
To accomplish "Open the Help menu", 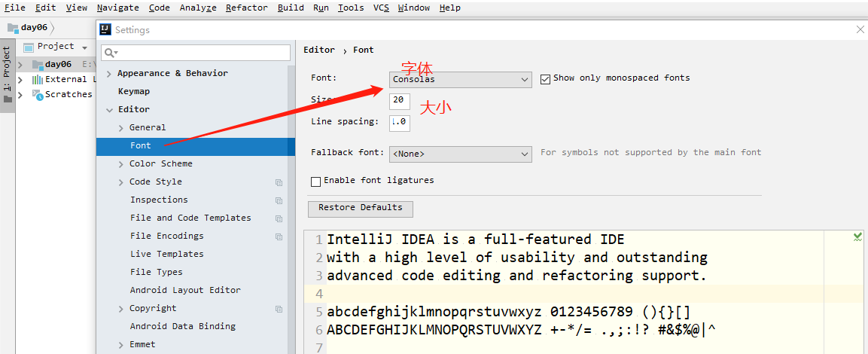I will 450,8.
